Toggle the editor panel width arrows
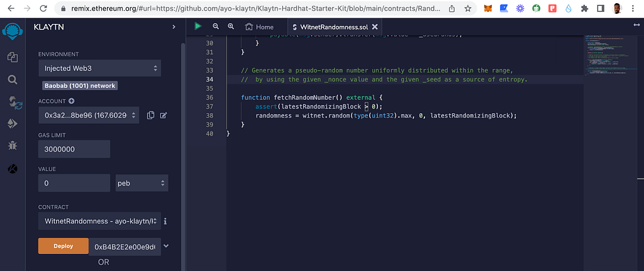The image size is (644, 271). pyautogui.click(x=636, y=25)
